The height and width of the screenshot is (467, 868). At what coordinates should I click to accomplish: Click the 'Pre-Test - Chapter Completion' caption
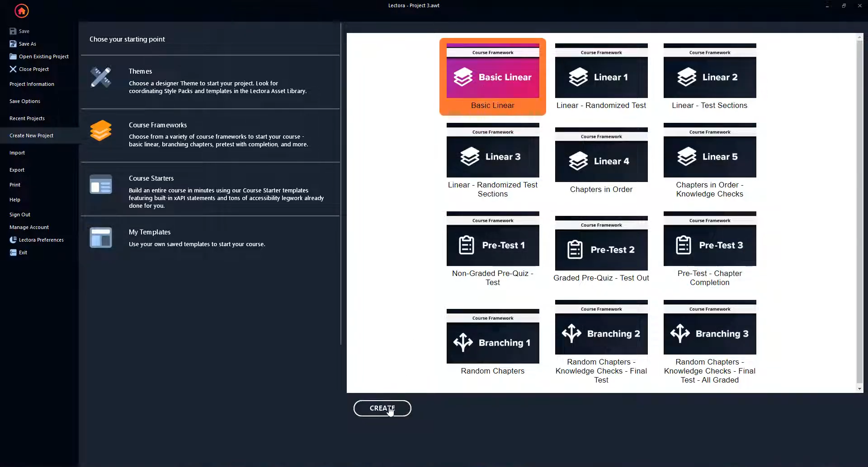(710, 278)
